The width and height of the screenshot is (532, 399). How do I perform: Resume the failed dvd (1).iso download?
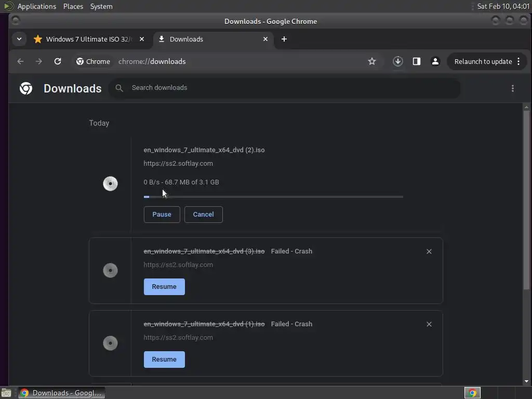tap(164, 360)
